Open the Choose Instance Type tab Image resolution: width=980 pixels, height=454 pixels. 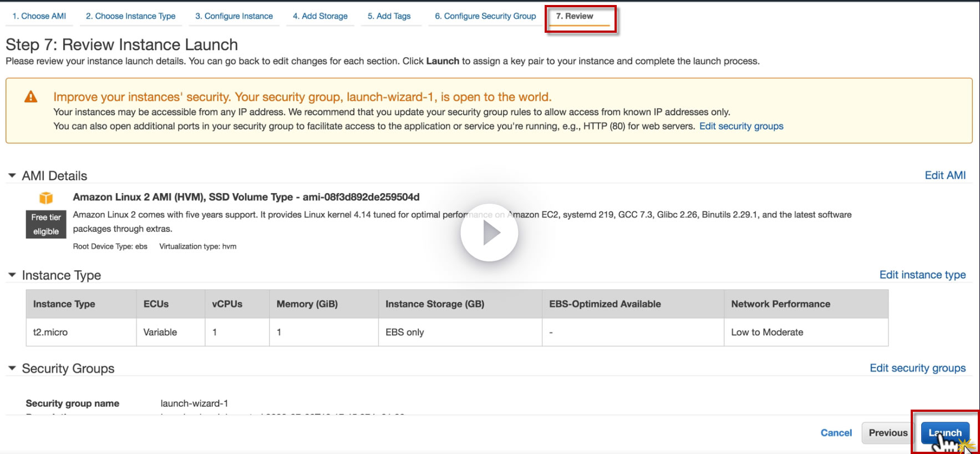point(130,16)
